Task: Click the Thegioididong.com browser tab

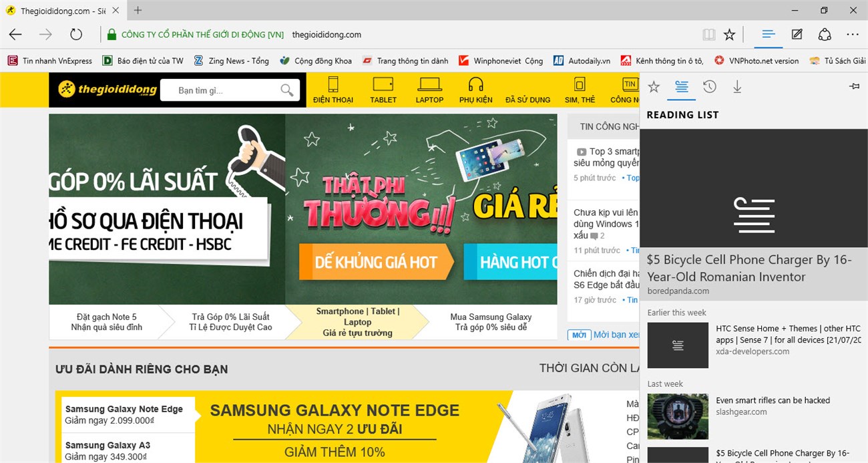Action: [63, 11]
